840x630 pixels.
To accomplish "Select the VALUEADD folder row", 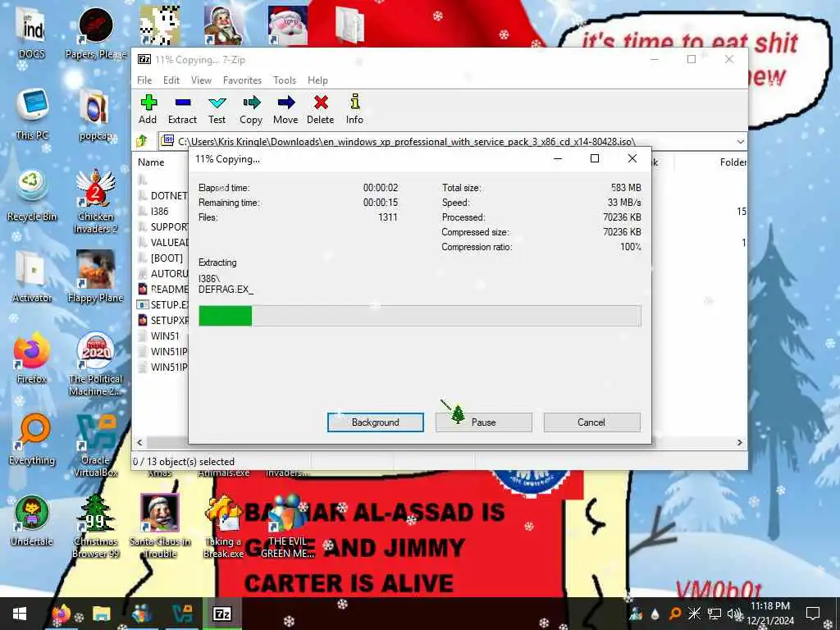I will [x=163, y=242].
